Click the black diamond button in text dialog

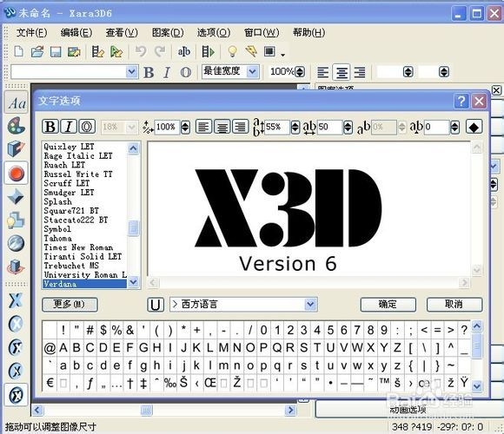point(474,127)
